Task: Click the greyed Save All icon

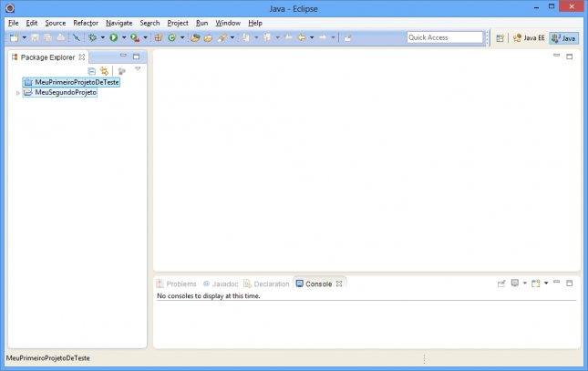Action: [48, 37]
